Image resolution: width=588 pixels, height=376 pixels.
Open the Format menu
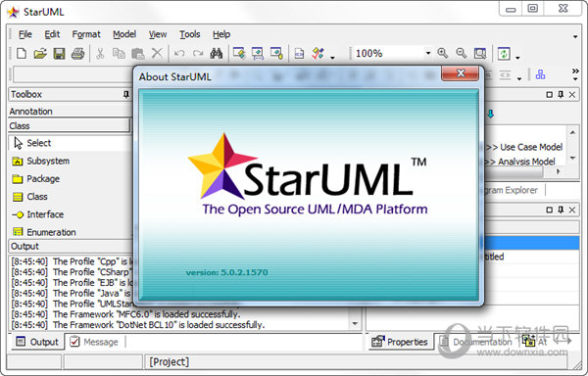86,34
